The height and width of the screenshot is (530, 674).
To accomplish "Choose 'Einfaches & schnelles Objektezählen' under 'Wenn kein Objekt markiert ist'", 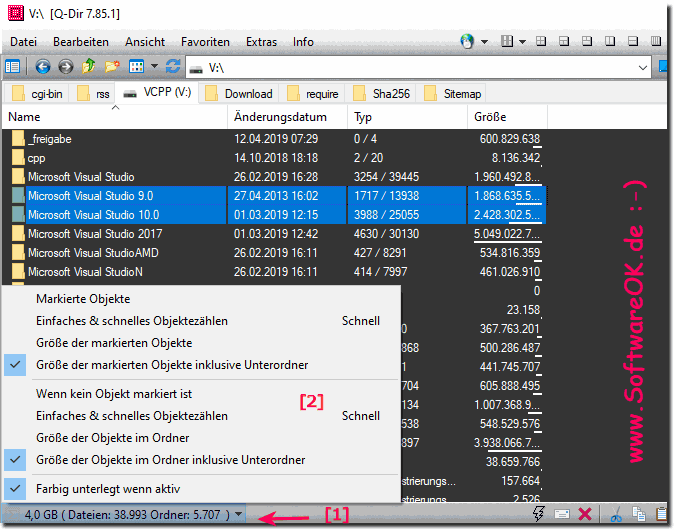I will [x=132, y=416].
